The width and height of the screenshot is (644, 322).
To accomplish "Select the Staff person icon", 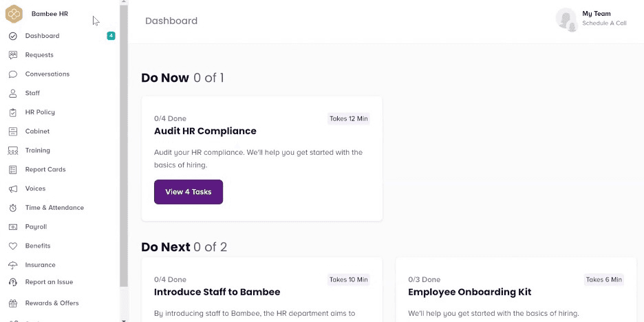I will pyautogui.click(x=12, y=93).
